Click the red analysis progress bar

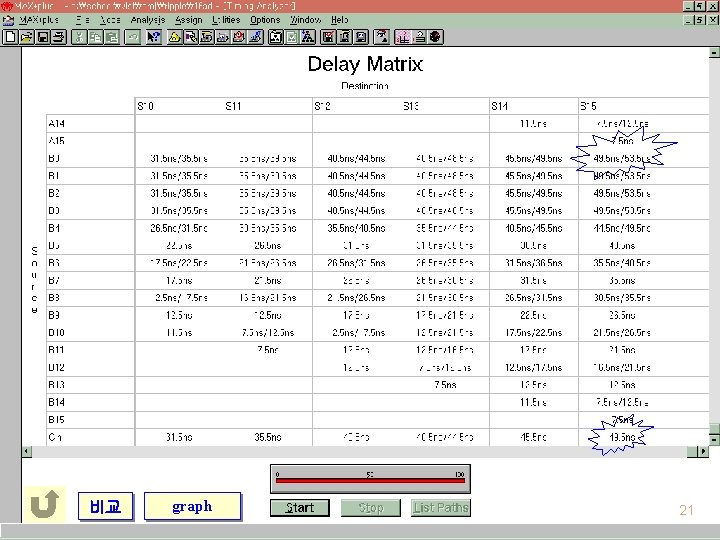pos(370,480)
